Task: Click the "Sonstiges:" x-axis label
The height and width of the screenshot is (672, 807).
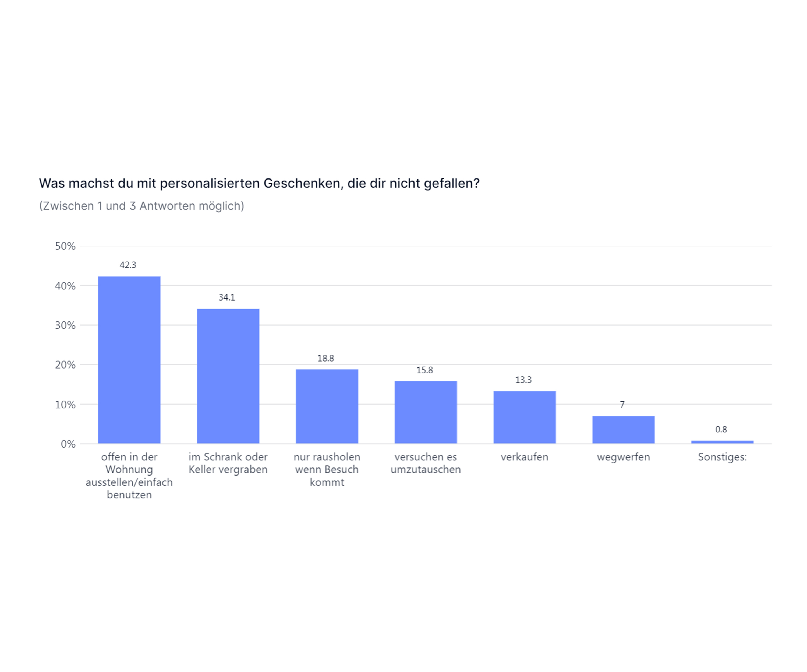Action: 722,457
